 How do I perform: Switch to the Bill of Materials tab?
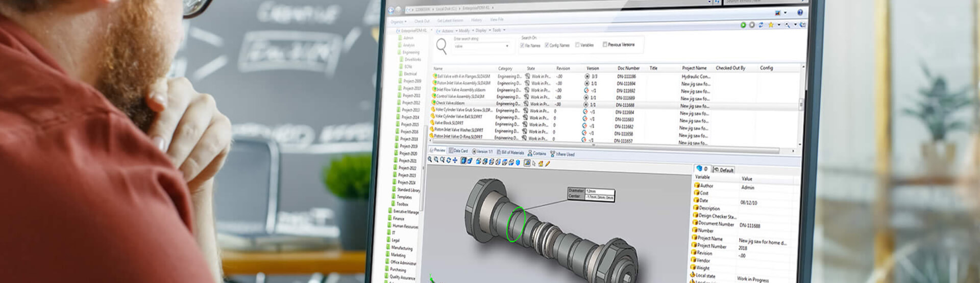[x=510, y=152]
